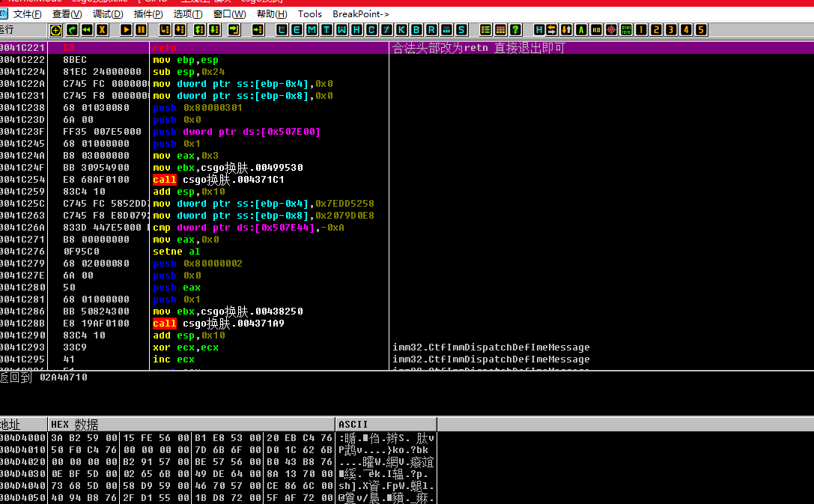This screenshot has height=504, width=814.
Task: Open the Tools menu
Action: [310, 14]
